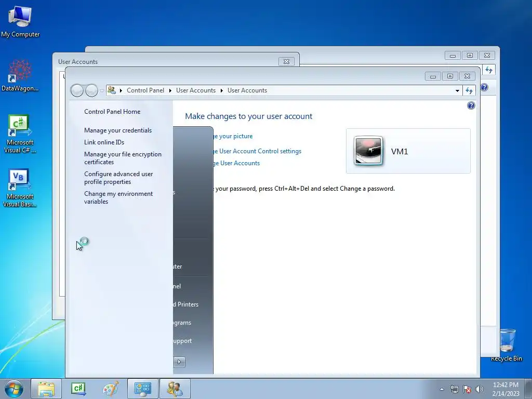The width and height of the screenshot is (532, 399).
Task: Open Configure advanced user profile properties
Action: (x=118, y=178)
